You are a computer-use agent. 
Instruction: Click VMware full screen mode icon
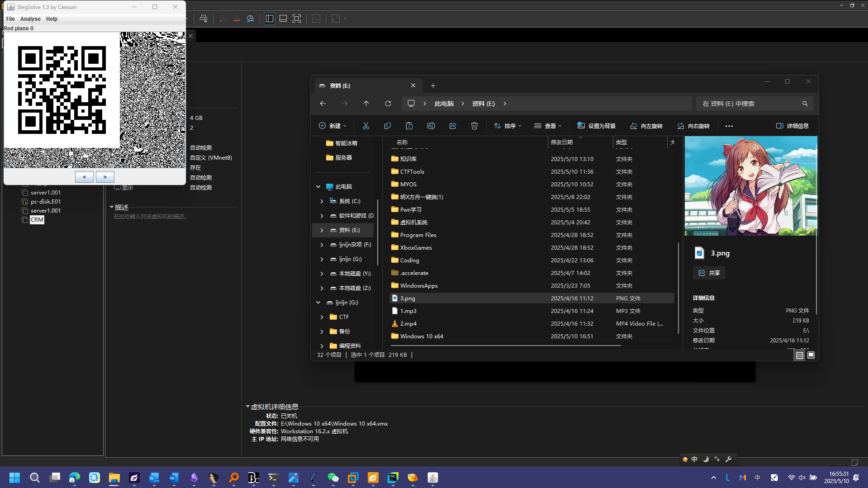(297, 19)
